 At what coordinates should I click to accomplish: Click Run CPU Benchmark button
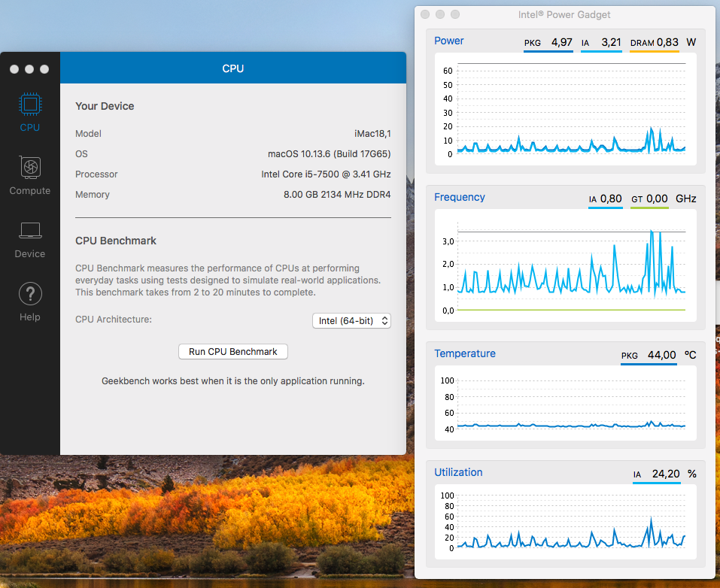point(232,352)
